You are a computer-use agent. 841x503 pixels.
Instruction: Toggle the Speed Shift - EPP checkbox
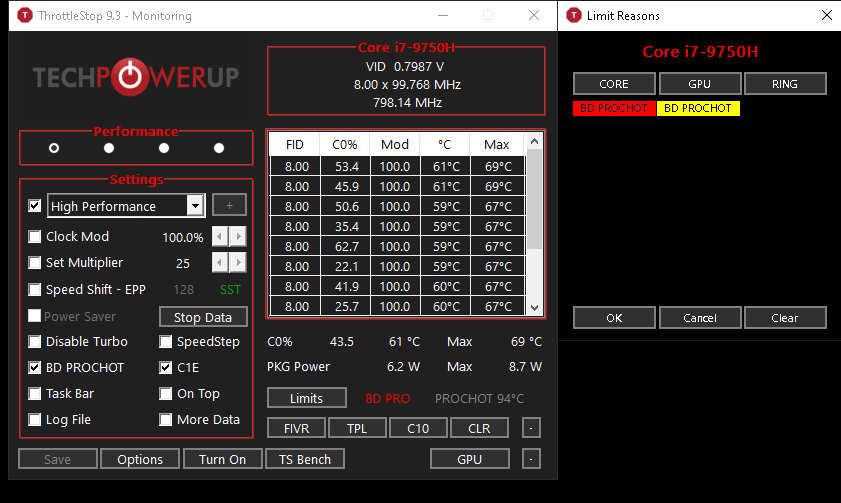[x=34, y=290]
